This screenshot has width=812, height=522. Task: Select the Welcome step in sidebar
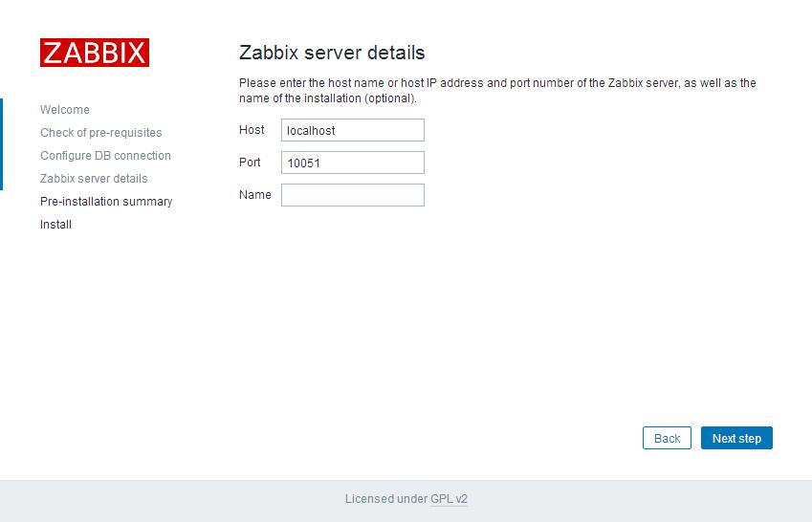click(65, 110)
